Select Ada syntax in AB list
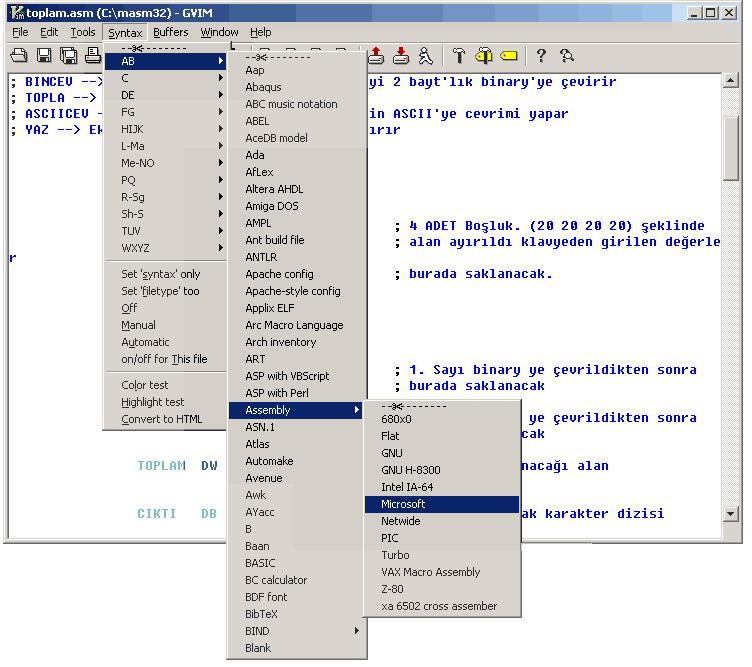The height and width of the screenshot is (667, 752). coord(297,155)
